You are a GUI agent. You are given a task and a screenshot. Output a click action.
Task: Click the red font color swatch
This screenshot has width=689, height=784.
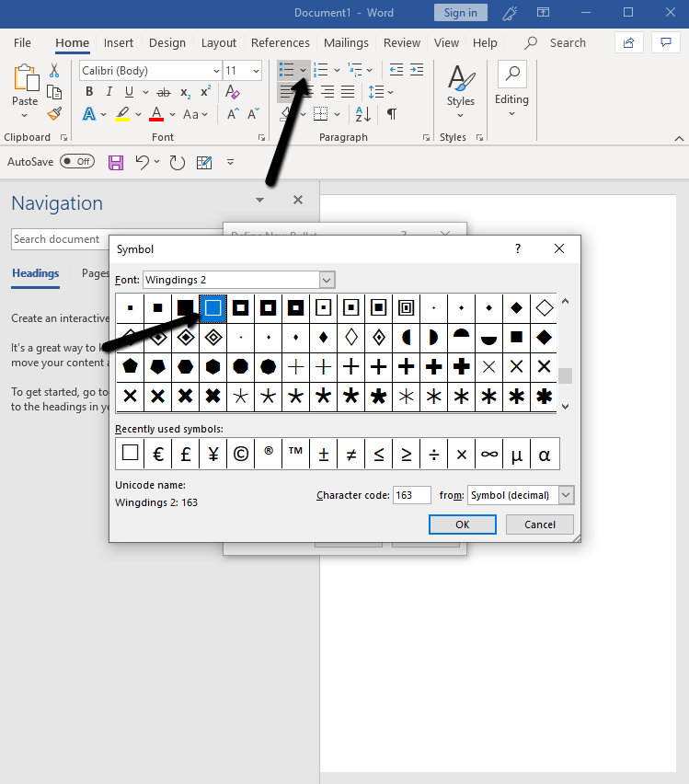coord(156,114)
